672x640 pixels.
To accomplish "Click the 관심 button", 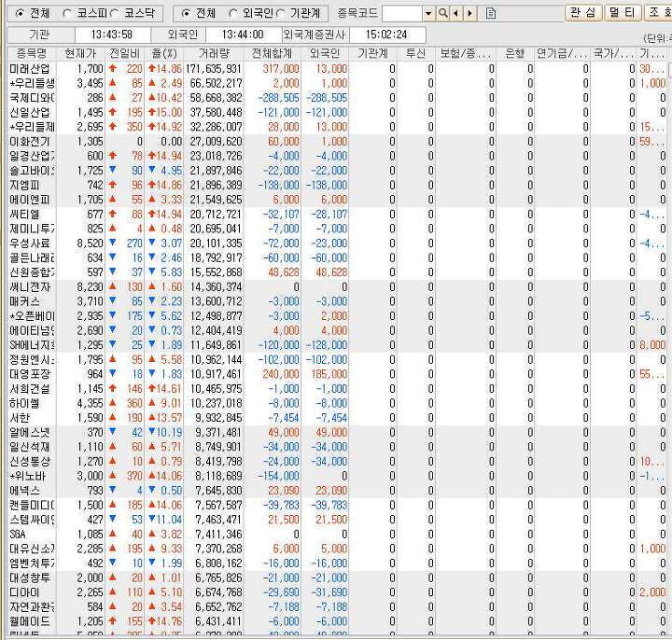I will [x=582, y=12].
